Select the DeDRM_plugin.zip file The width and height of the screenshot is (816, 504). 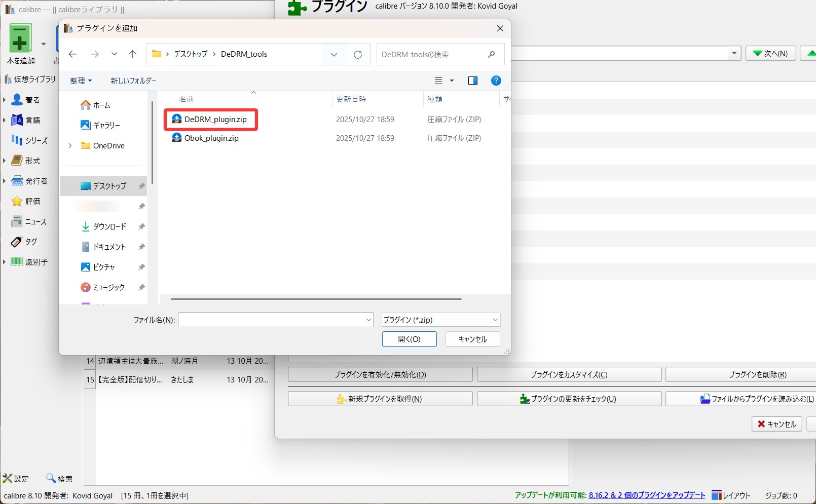pos(215,120)
